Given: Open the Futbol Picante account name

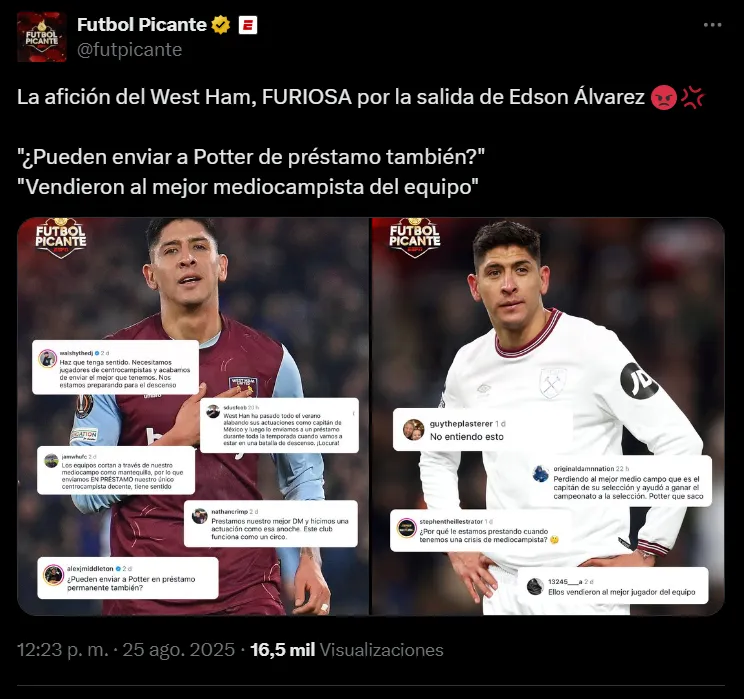Looking at the screenshot, I should pos(141,25).
